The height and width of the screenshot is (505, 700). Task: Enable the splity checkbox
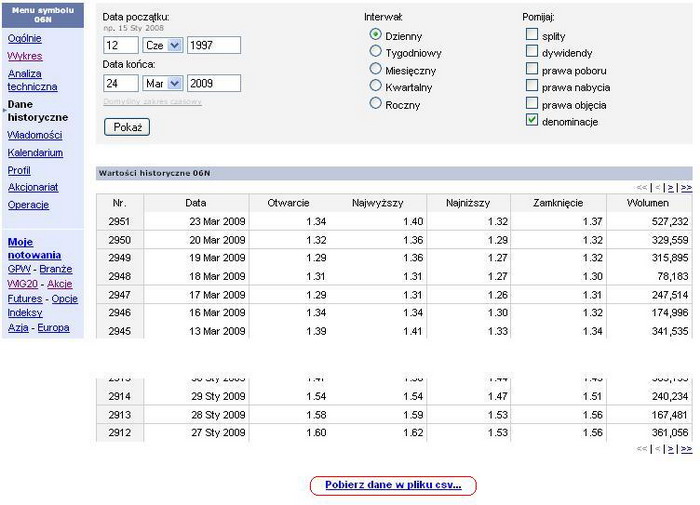(532, 34)
